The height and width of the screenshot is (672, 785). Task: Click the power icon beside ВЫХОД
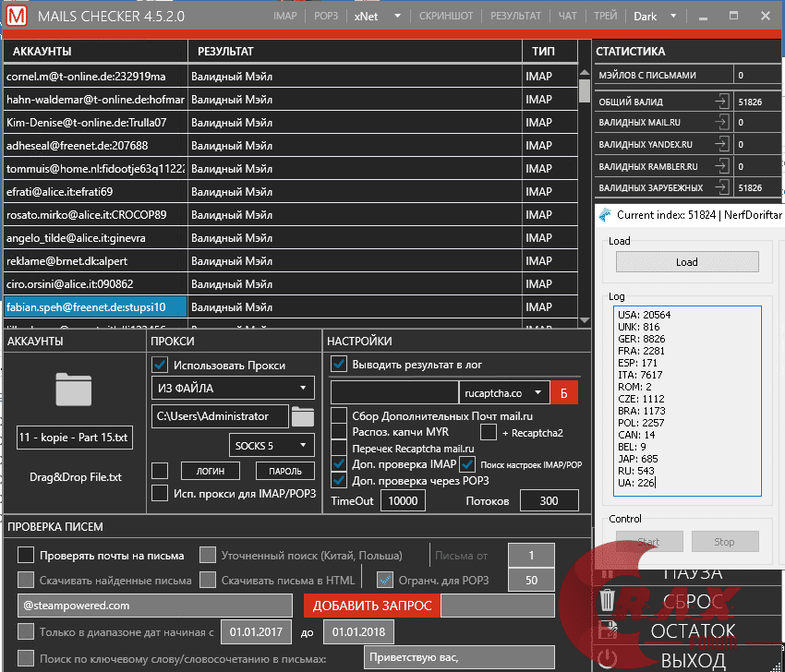pyautogui.click(x=609, y=655)
